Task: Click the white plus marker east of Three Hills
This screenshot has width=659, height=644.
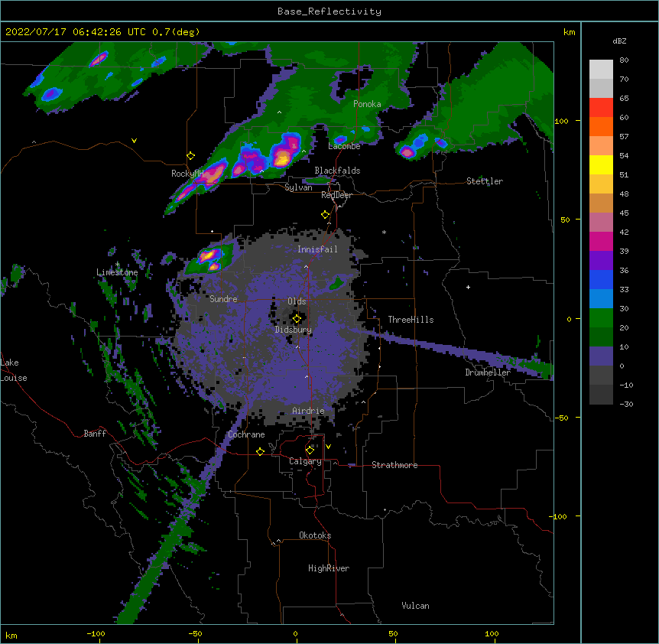Action: click(x=468, y=287)
